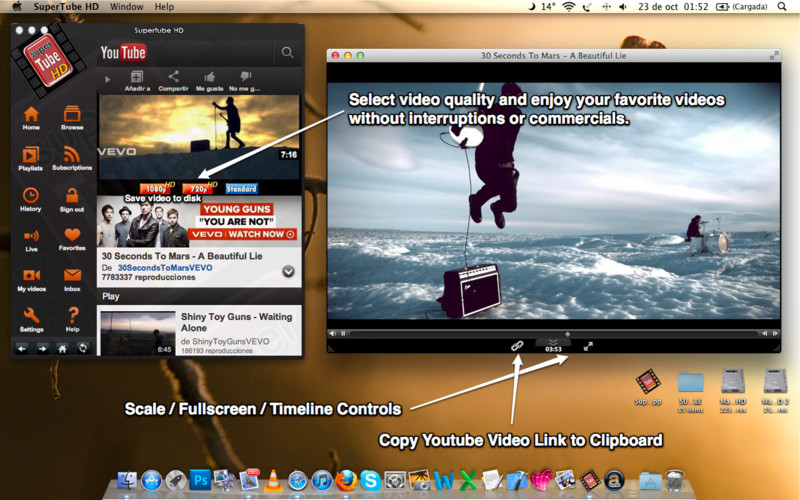Click the YouTube logo
Image resolution: width=800 pixels, height=500 pixels.
coord(123,53)
